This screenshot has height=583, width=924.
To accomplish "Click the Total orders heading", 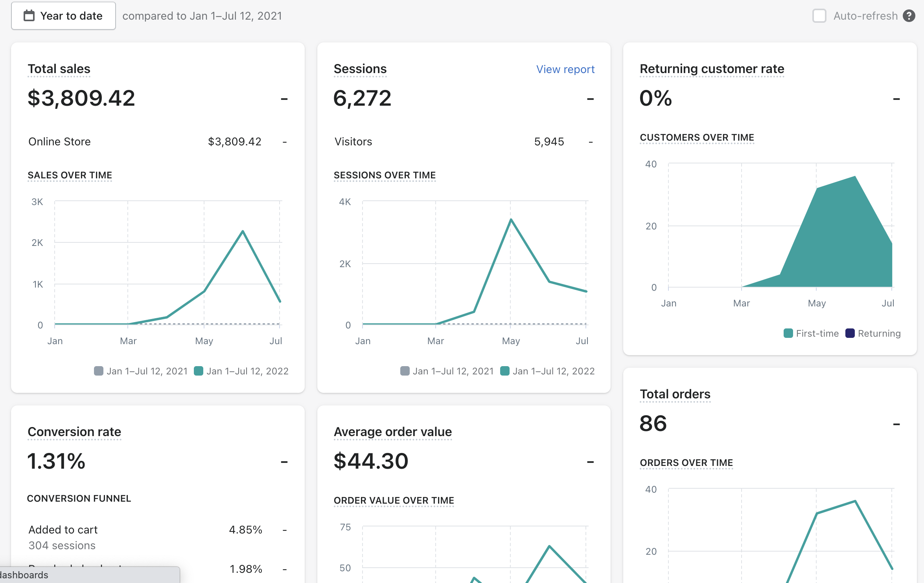I will tap(675, 394).
